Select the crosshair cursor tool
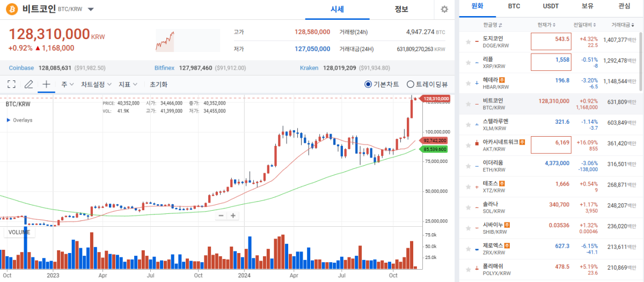The height and width of the screenshot is (282, 644). pyautogui.click(x=47, y=84)
